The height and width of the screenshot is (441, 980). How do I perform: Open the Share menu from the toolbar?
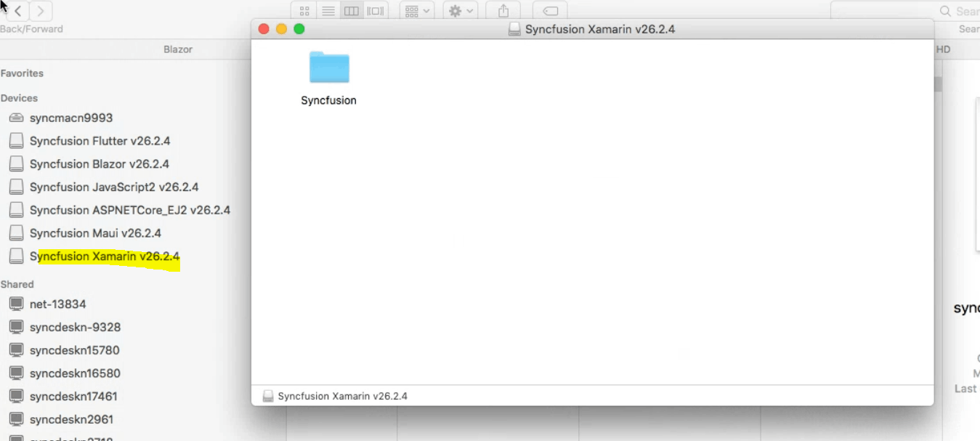(x=503, y=10)
